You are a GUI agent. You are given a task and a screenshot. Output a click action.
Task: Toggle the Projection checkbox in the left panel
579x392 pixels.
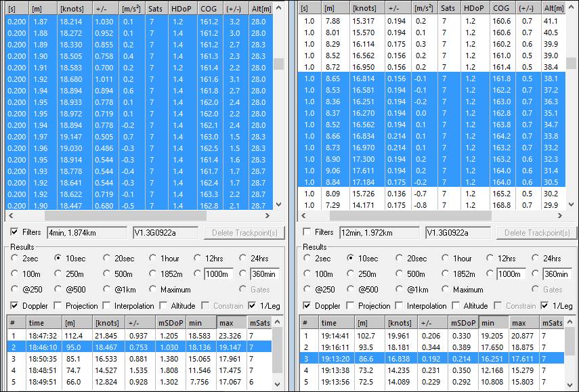pos(58,306)
